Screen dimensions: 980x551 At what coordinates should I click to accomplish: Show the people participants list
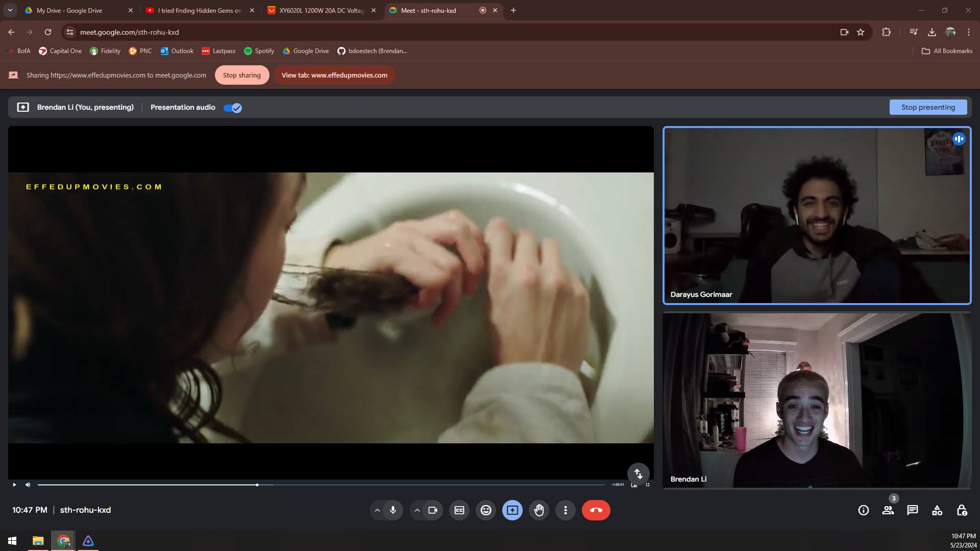[x=888, y=510]
